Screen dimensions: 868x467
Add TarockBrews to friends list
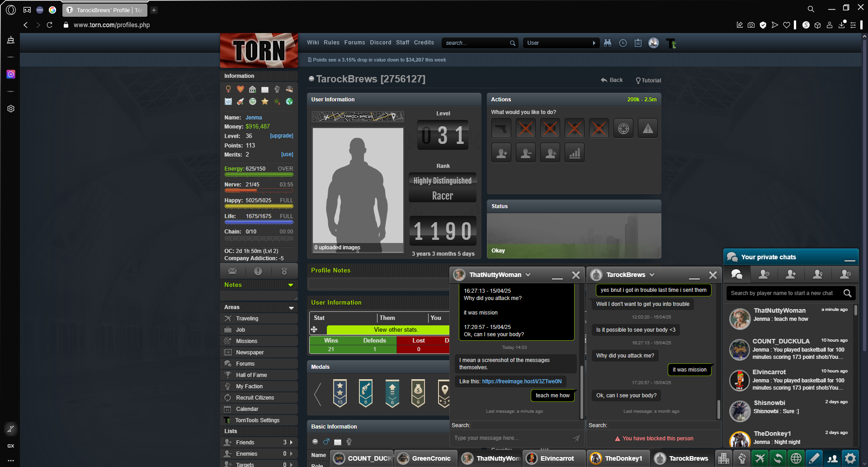(x=501, y=153)
